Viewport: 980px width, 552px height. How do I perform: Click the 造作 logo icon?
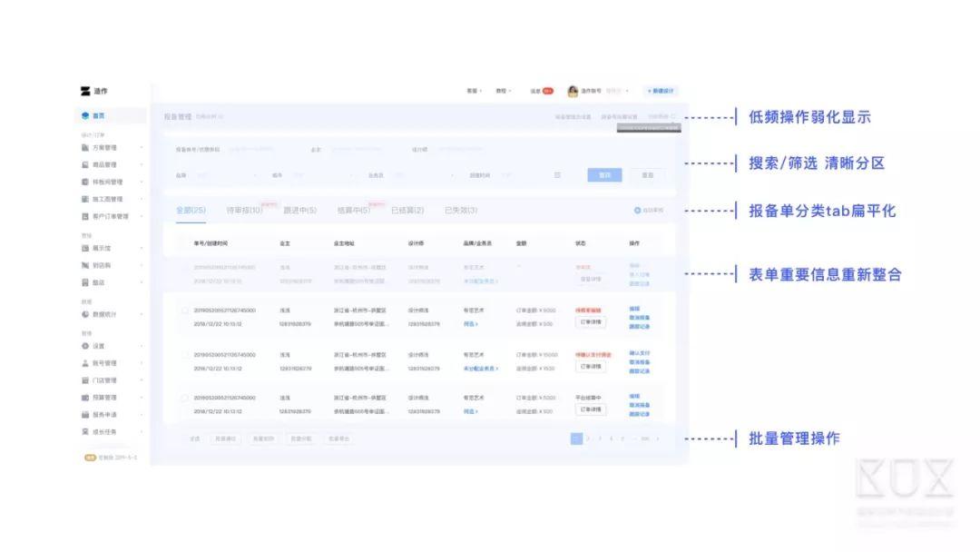point(85,92)
